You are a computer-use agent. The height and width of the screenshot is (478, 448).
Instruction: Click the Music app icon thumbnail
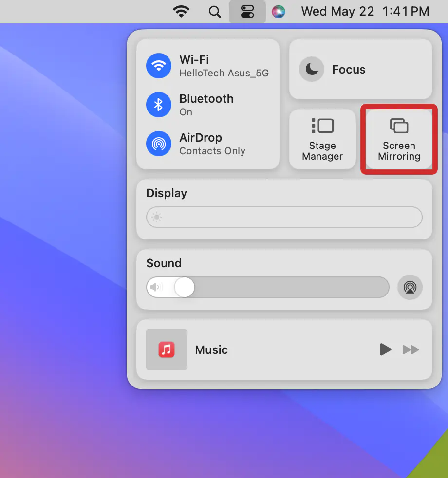pyautogui.click(x=166, y=349)
